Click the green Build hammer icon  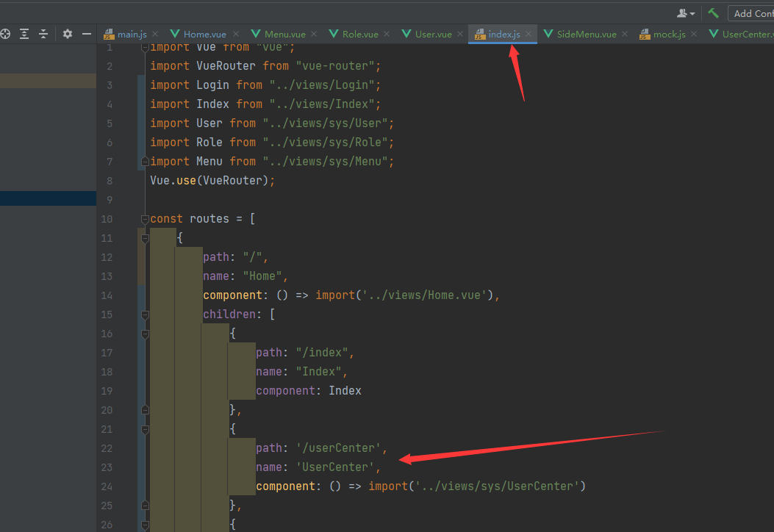pyautogui.click(x=713, y=13)
